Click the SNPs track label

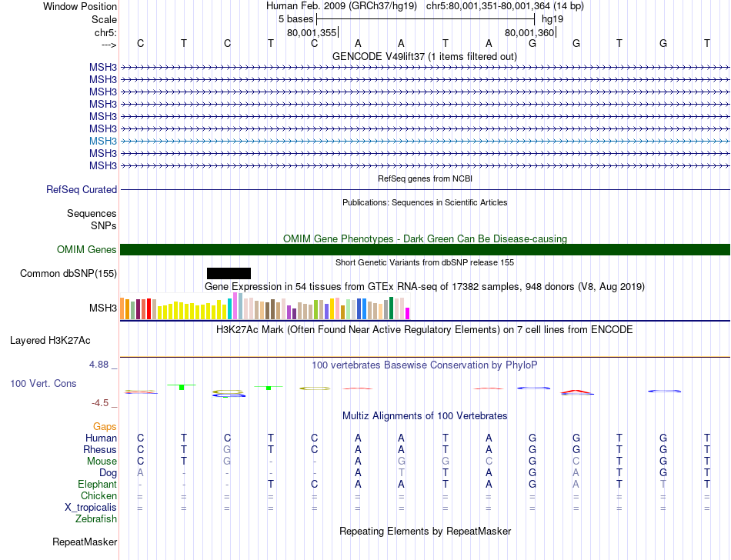104,225
